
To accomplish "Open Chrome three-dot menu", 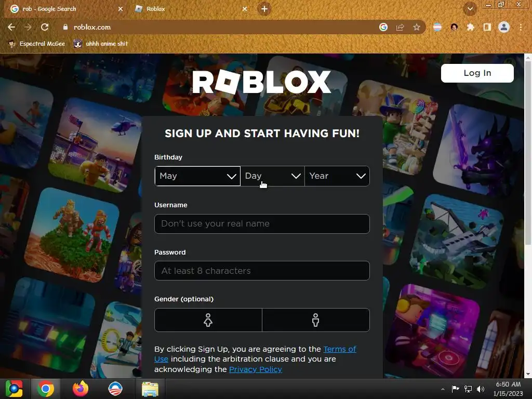I will coord(521,27).
